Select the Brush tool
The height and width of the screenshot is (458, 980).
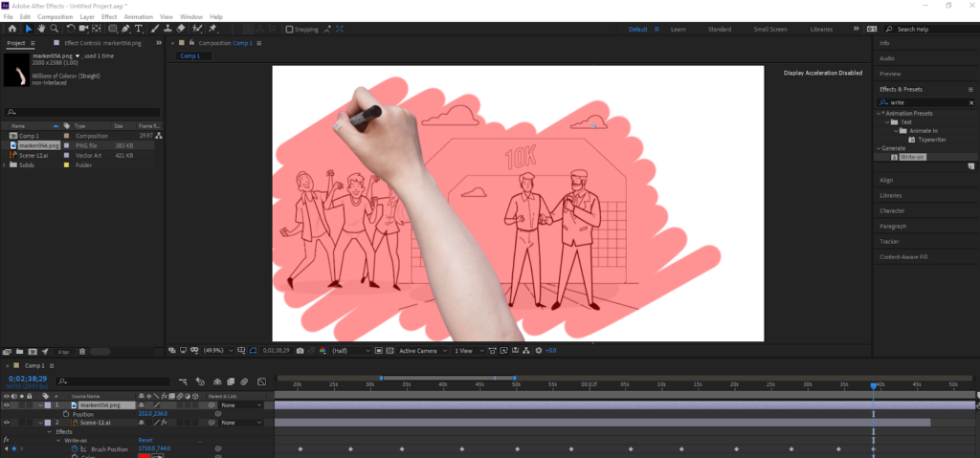coord(154,29)
